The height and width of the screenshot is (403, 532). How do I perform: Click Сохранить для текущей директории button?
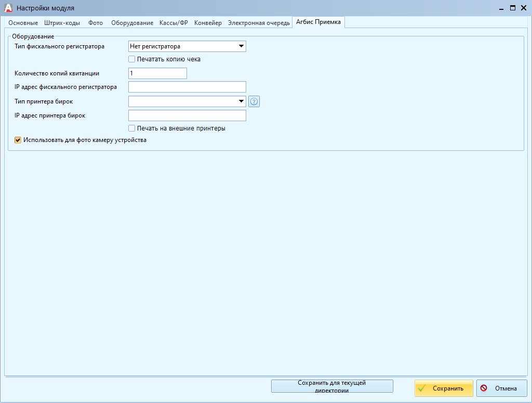[332, 386]
